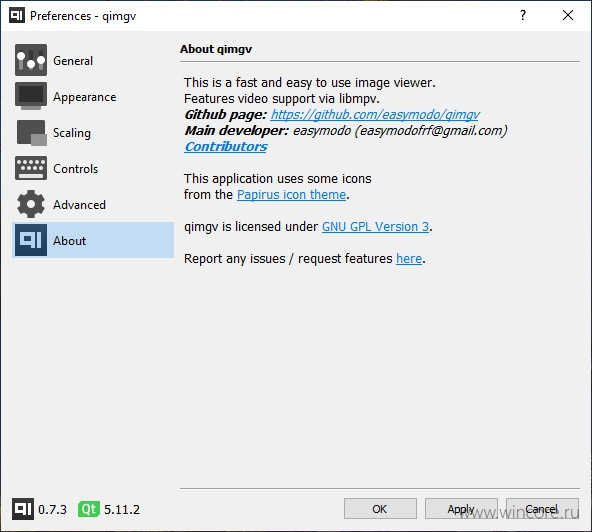592x532 pixels.
Task: Follow the Papirus icon theme link
Action: 291,194
